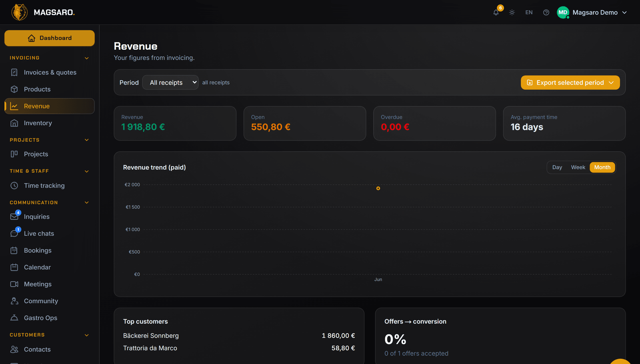The image size is (640, 364).
Task: Click the all receipts label
Action: [x=216, y=82]
